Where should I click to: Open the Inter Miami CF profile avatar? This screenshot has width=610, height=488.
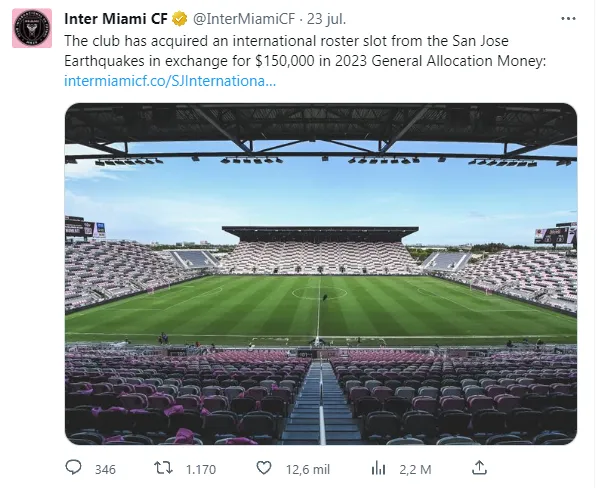[32, 27]
